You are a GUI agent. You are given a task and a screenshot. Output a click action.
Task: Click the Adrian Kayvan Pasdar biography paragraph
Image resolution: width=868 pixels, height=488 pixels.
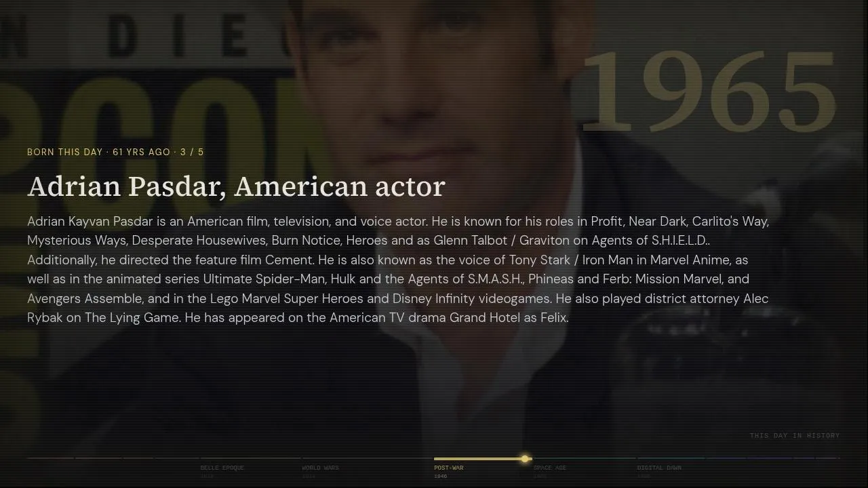tap(398, 269)
